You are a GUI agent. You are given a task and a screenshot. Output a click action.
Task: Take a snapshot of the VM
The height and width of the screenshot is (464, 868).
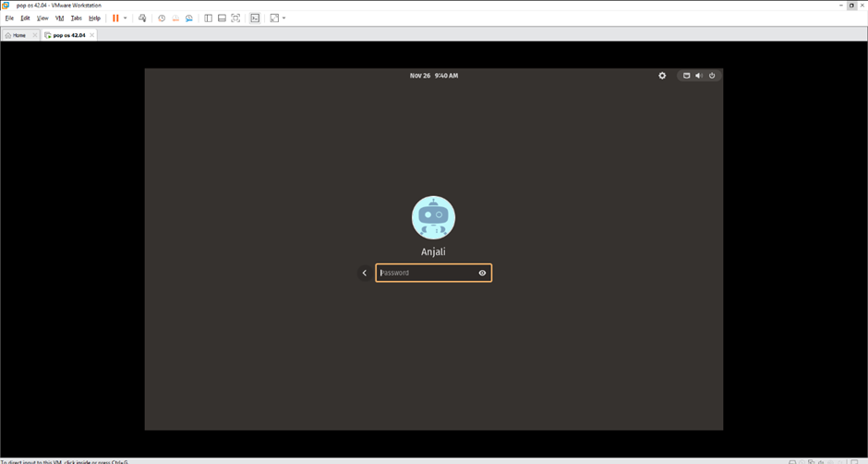[162, 18]
